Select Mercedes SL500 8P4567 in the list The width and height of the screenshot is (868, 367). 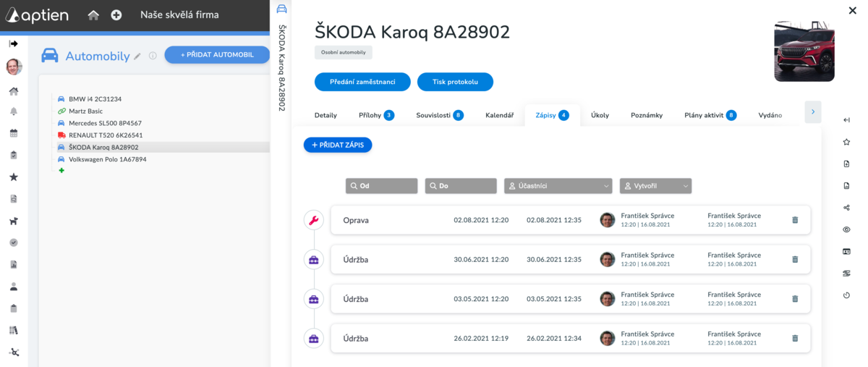105,123
